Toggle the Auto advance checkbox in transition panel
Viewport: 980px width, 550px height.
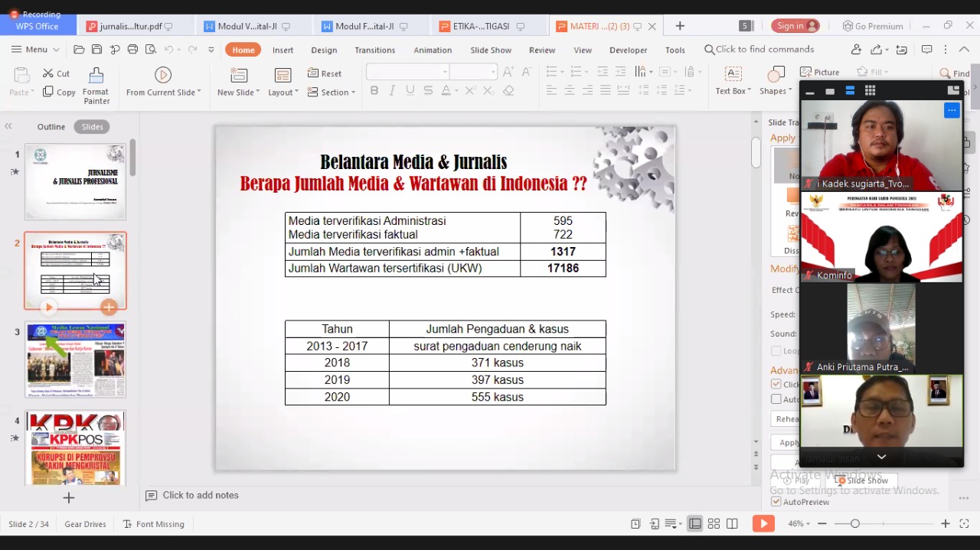(776, 399)
